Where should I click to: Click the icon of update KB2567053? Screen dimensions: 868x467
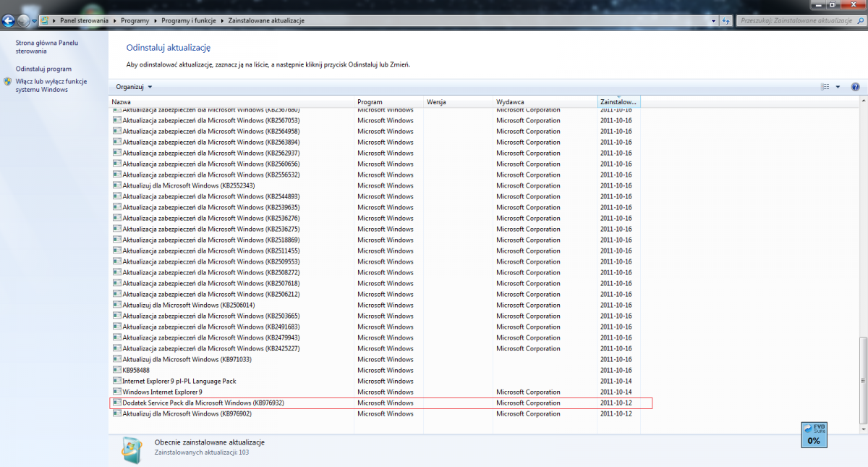coord(116,120)
